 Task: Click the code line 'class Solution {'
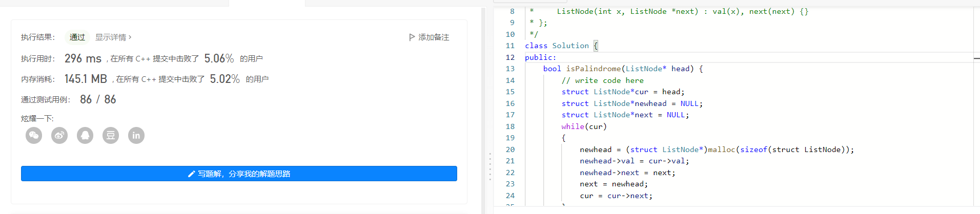[561, 46]
